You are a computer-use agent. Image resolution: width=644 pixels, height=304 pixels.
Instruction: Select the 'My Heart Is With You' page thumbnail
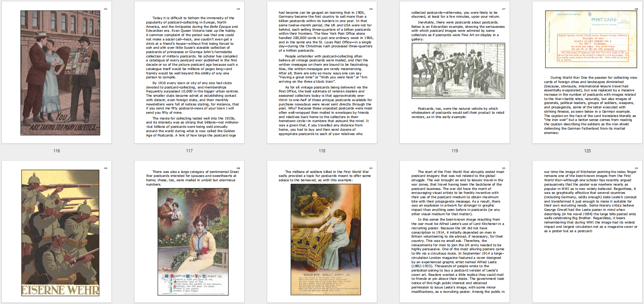click(x=189, y=231)
